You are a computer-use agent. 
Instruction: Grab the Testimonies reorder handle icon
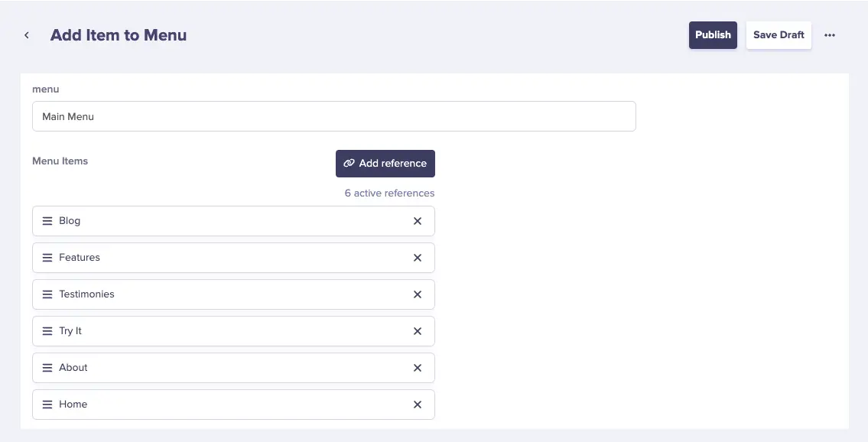click(x=47, y=294)
